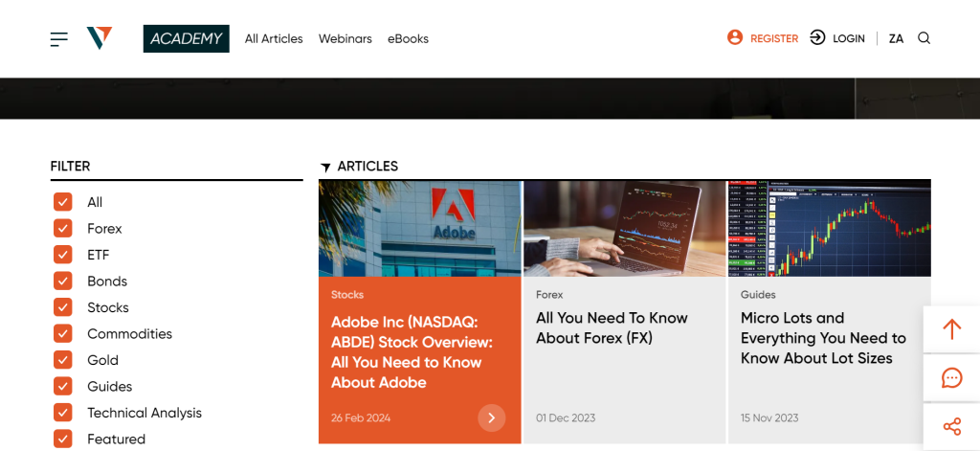Click the scroll-to-top arrow icon
The image size is (980, 451).
tap(951, 329)
